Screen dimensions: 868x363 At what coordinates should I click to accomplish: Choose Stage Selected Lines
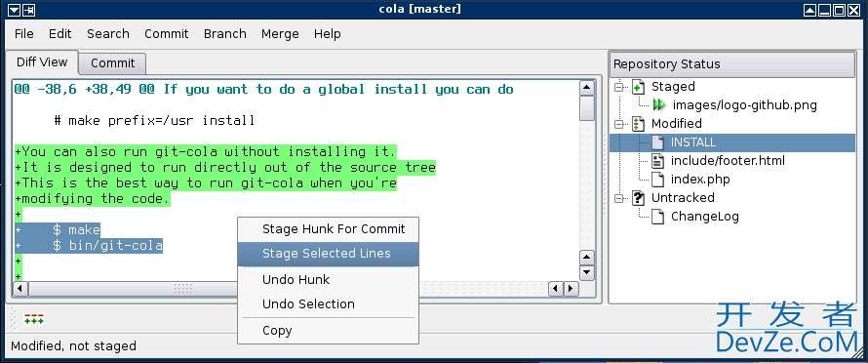point(329,254)
